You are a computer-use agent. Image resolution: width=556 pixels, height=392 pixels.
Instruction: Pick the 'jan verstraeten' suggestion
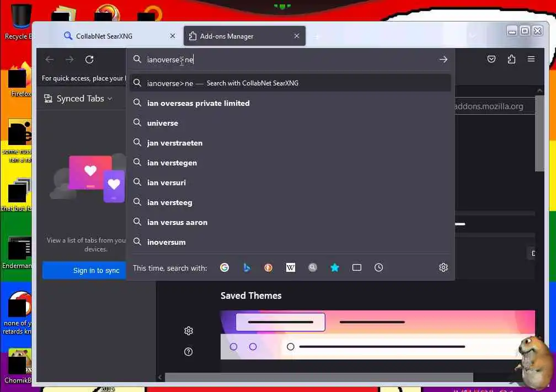(x=290, y=143)
